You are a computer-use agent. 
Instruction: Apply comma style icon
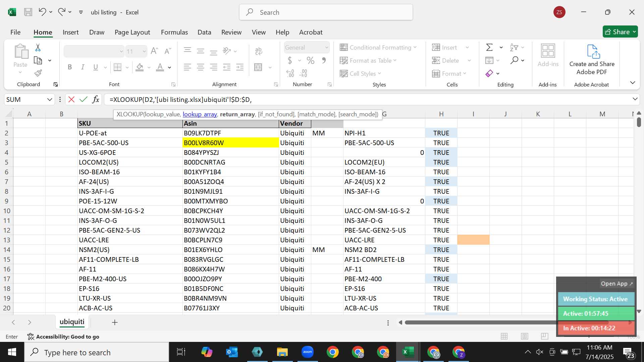pyautogui.click(x=324, y=61)
